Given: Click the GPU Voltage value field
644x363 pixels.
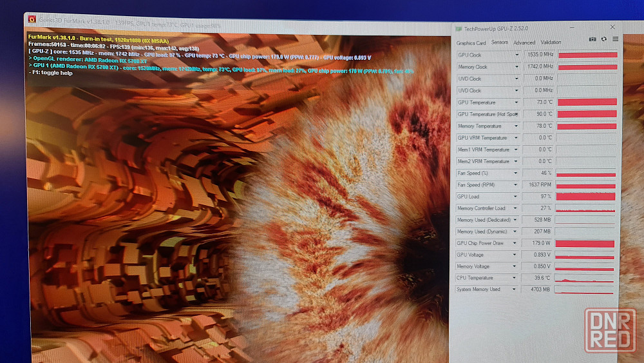Looking at the screenshot, I should pos(537,255).
